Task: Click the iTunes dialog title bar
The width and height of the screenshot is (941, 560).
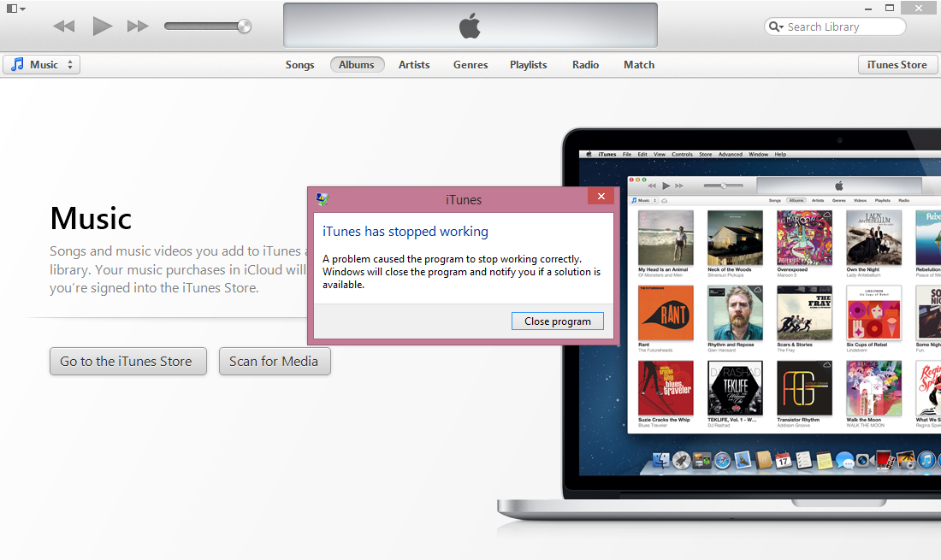Action: [x=464, y=200]
